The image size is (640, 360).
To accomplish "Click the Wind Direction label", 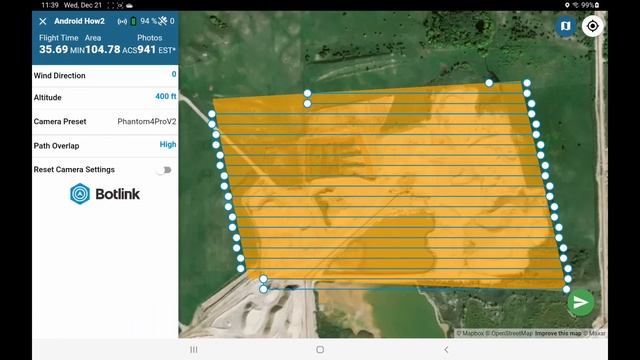I will pyautogui.click(x=60, y=76).
